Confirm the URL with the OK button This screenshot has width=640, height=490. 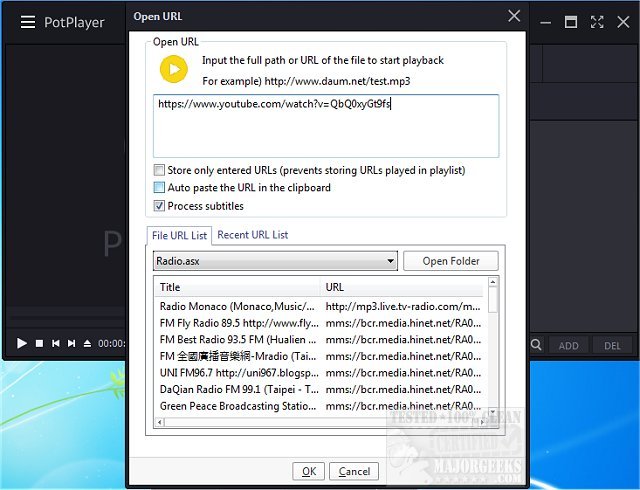[309, 472]
